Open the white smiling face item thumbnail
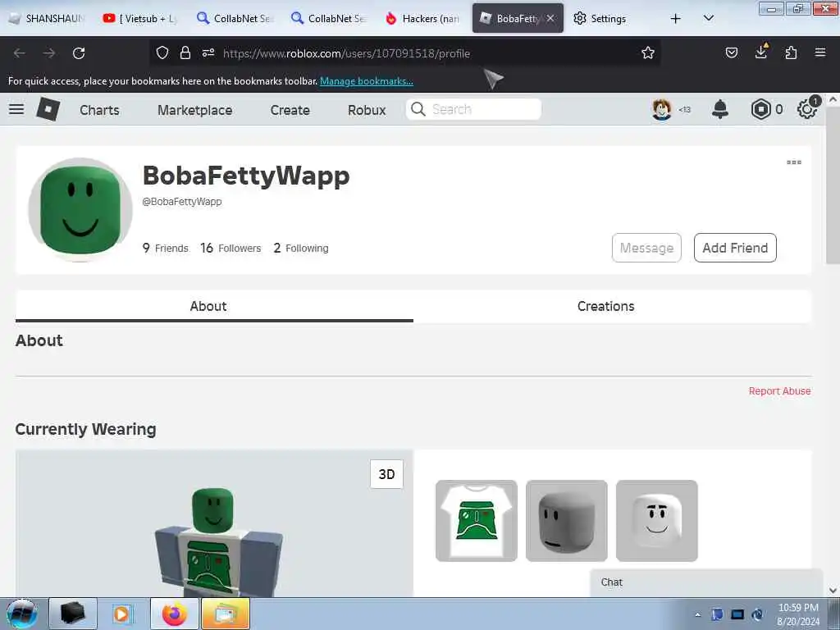This screenshot has width=840, height=630. click(657, 521)
